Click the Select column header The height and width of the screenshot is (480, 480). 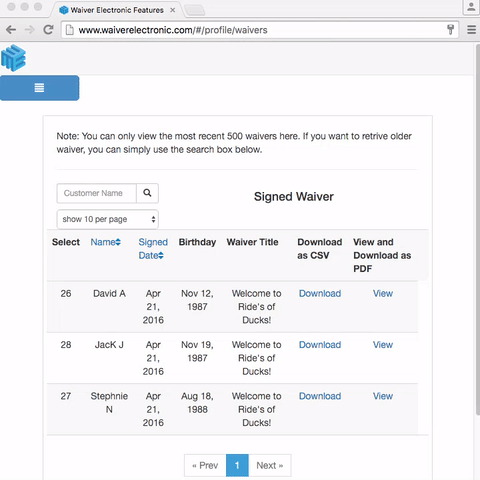point(66,242)
